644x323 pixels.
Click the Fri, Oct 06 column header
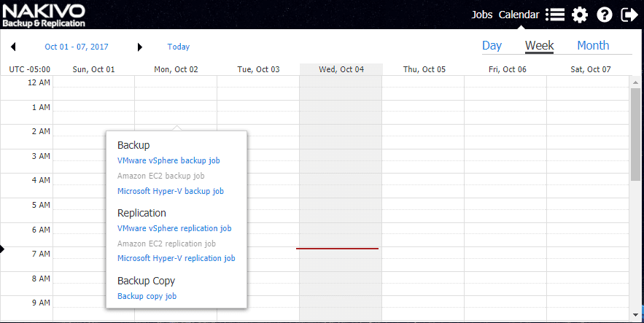click(507, 69)
